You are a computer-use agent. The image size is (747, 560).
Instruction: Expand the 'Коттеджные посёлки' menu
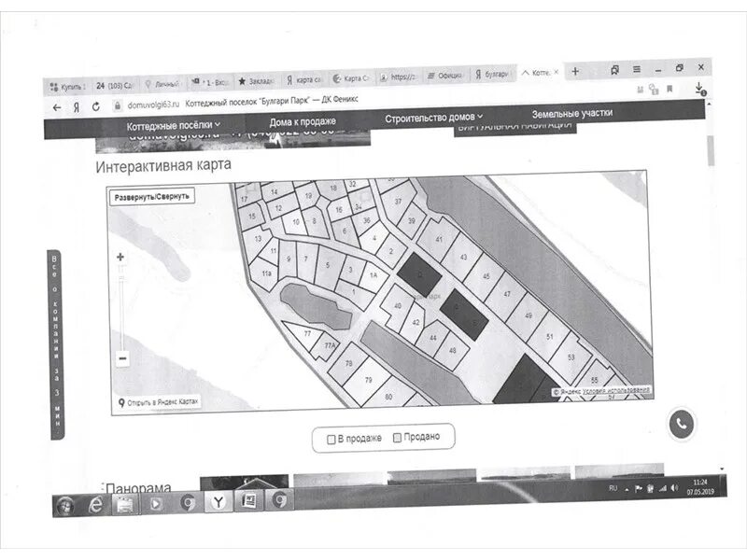coord(174,126)
